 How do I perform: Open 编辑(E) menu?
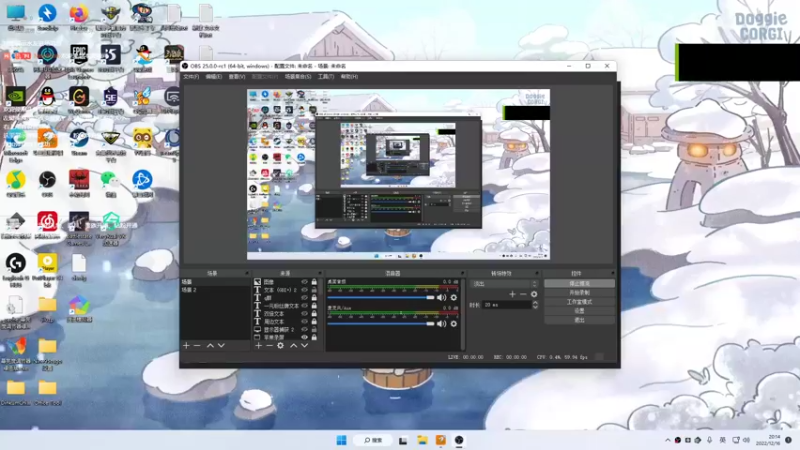click(x=213, y=77)
